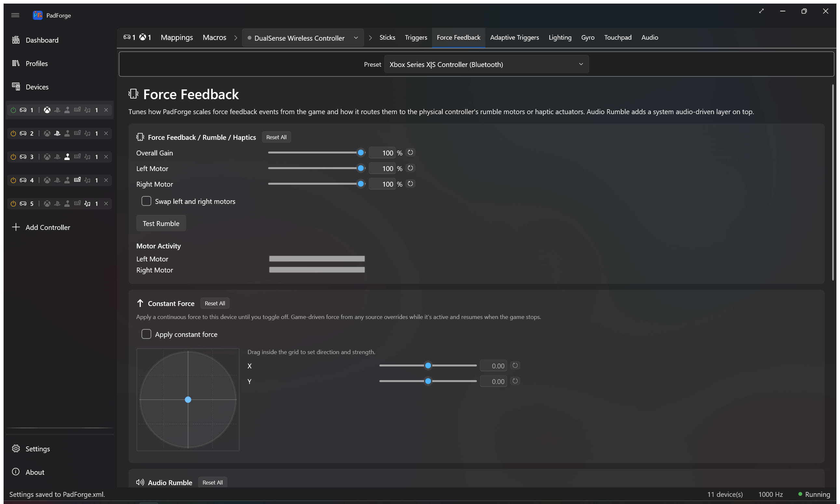
Task: Switch to the Sticks tab
Action: coord(387,37)
